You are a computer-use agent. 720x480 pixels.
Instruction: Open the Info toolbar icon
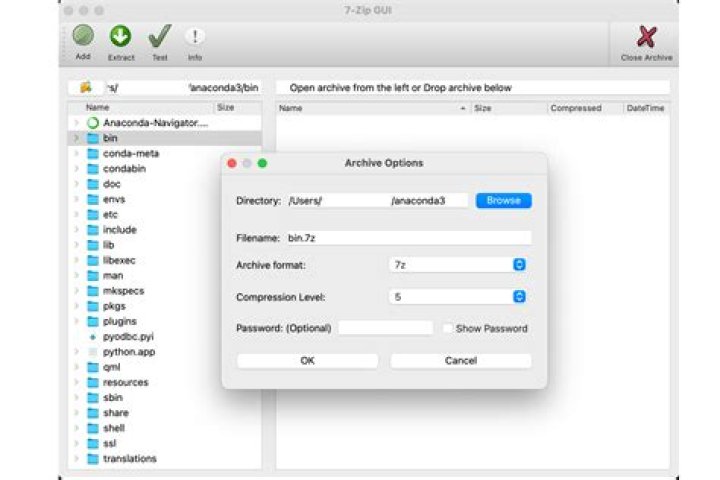coord(195,36)
